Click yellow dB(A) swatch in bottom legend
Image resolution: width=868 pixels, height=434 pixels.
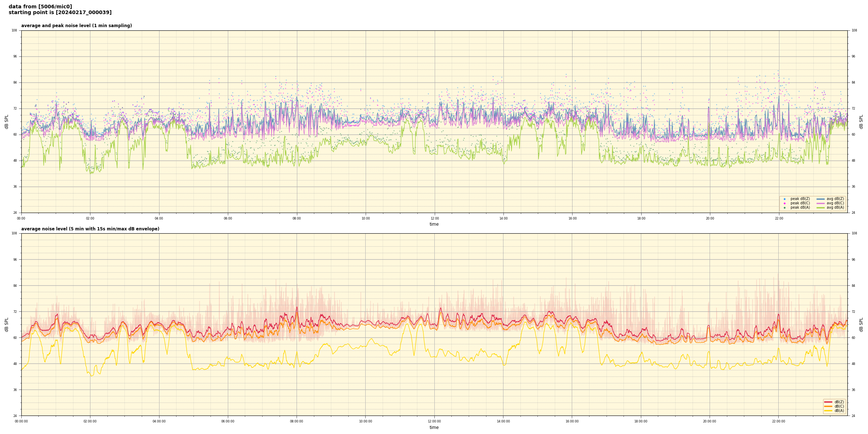pos(828,410)
